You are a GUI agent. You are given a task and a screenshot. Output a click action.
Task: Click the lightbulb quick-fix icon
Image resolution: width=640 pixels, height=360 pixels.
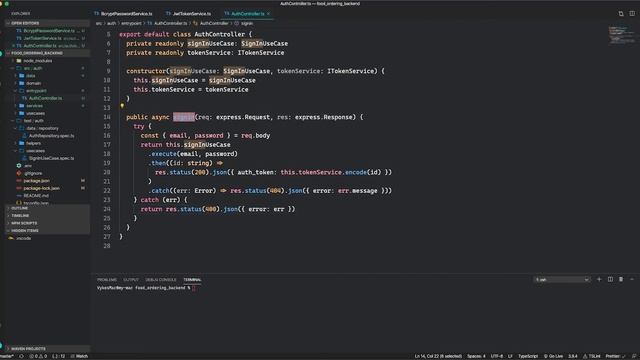tap(122, 106)
